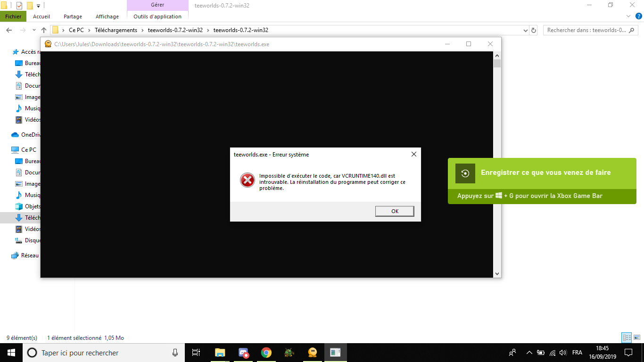Refresh the folder view
The width and height of the screenshot is (644, 362).
coord(534,30)
